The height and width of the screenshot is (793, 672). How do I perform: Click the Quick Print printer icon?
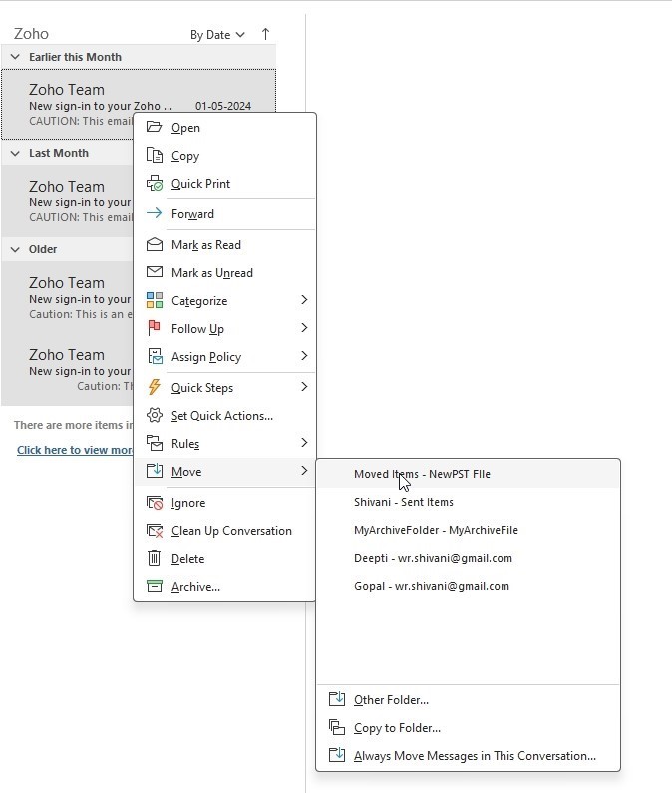(155, 184)
